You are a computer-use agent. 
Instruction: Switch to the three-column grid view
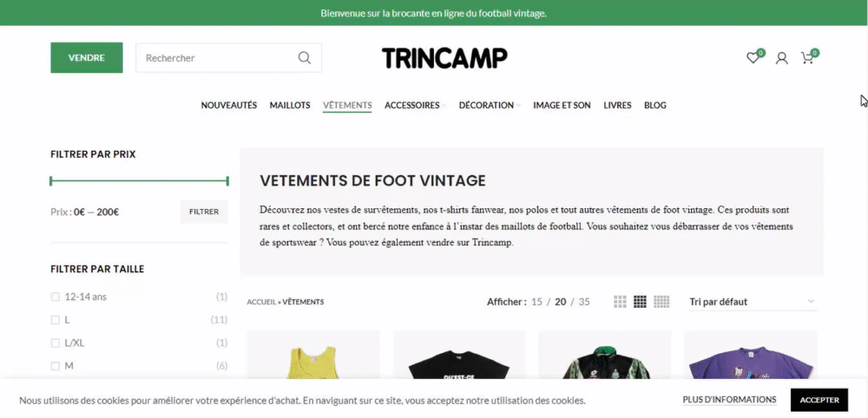620,302
